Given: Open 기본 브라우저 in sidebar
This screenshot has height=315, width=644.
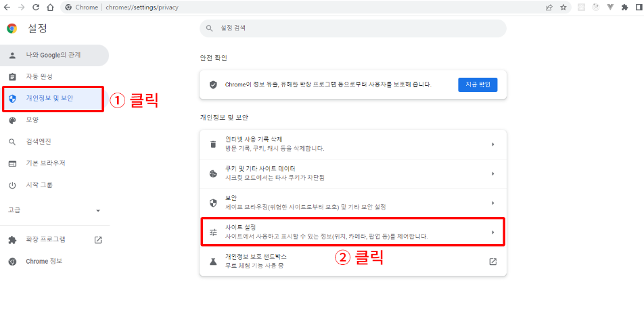Looking at the screenshot, I should 54,163.
